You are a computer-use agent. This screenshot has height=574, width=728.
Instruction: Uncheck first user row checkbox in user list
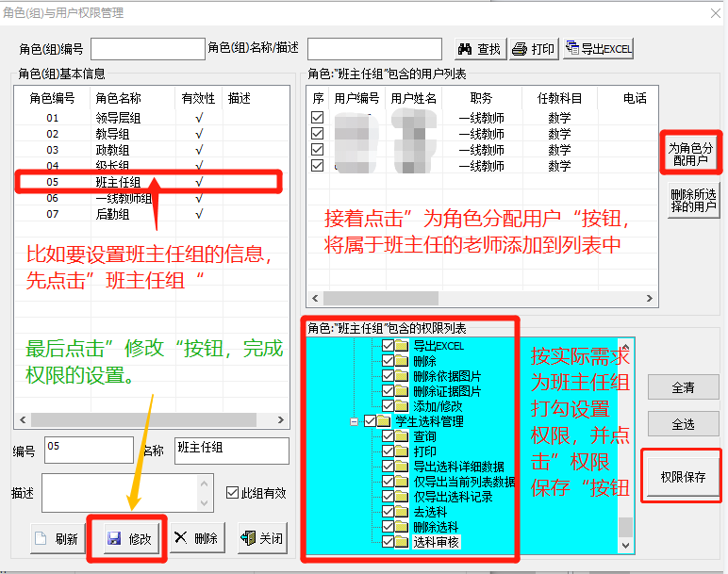click(x=318, y=118)
